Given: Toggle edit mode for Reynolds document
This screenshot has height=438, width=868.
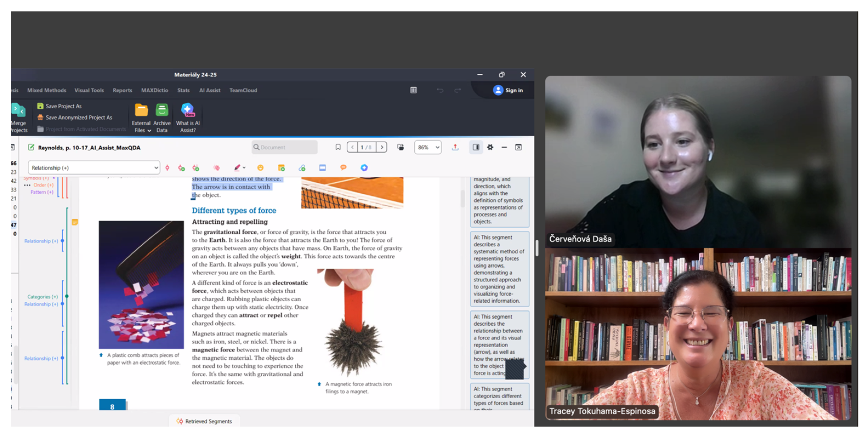Looking at the screenshot, I should 31,147.
